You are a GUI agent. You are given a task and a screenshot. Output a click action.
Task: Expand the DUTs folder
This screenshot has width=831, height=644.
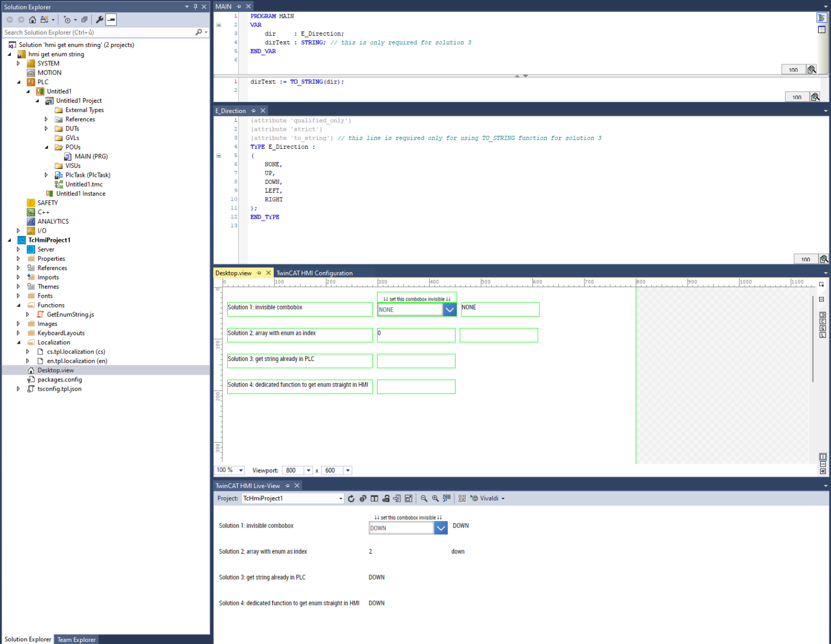(x=46, y=129)
